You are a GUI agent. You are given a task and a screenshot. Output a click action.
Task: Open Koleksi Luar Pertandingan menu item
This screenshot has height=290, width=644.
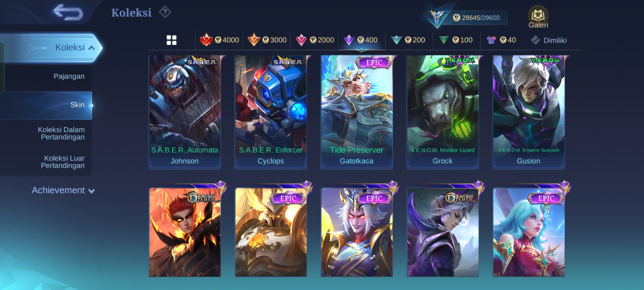(x=63, y=162)
